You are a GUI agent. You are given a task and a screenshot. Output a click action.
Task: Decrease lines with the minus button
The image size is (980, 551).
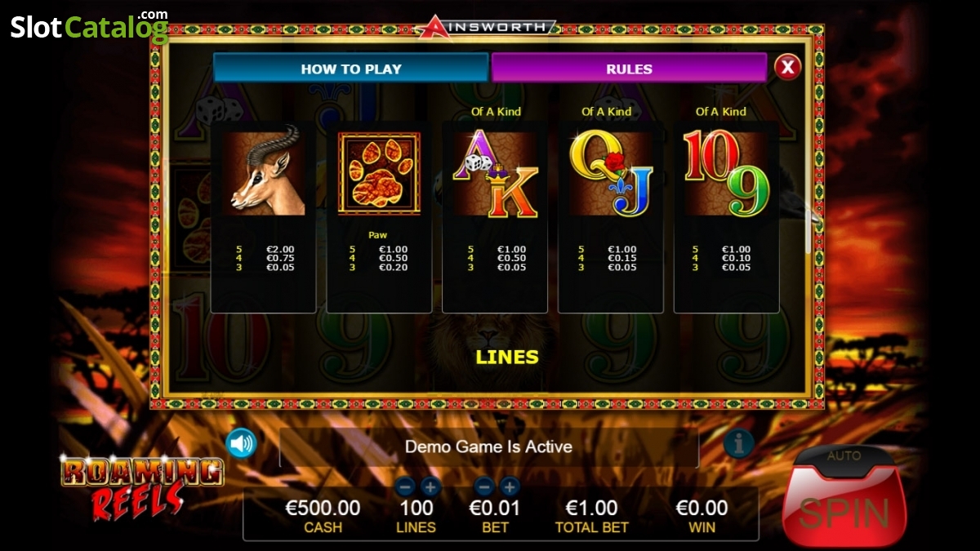click(x=405, y=487)
